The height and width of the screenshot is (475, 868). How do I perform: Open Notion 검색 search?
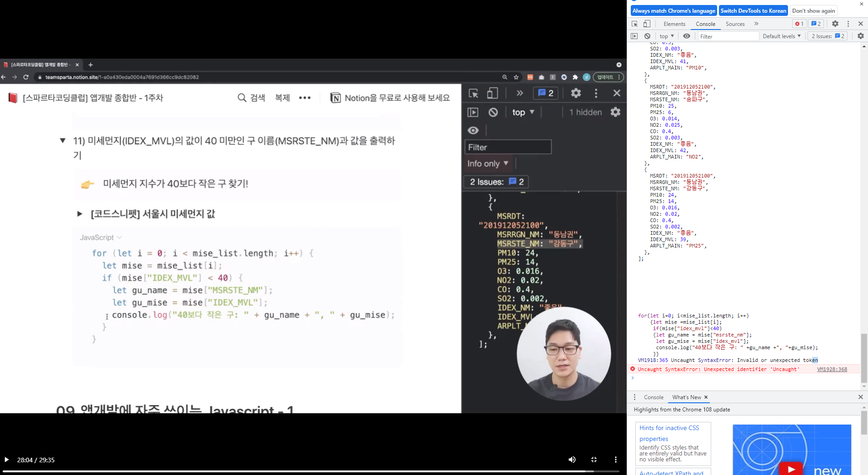pyautogui.click(x=251, y=98)
